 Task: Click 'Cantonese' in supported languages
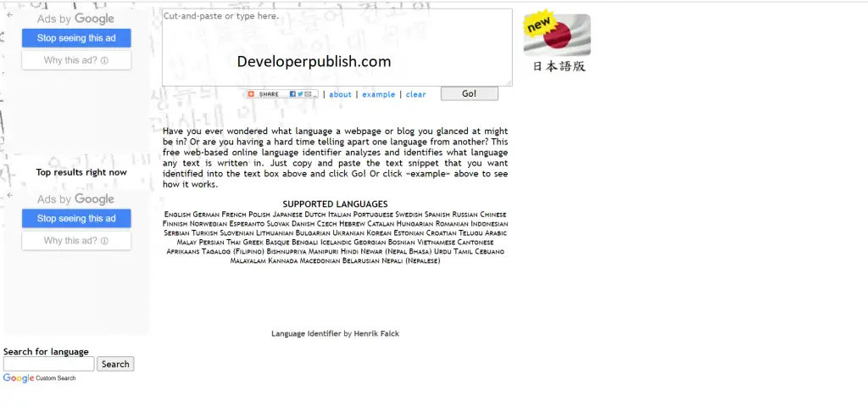(476, 242)
